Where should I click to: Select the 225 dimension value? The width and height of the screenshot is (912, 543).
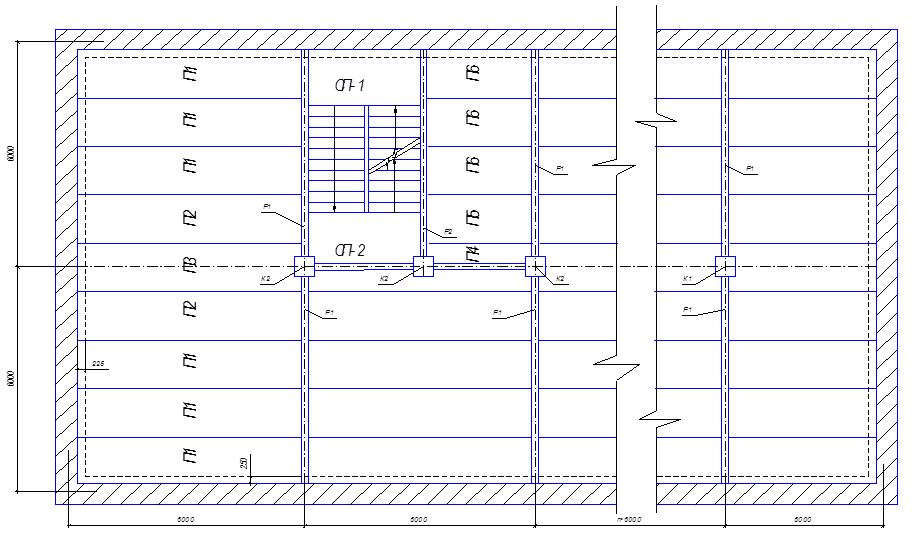click(x=98, y=364)
